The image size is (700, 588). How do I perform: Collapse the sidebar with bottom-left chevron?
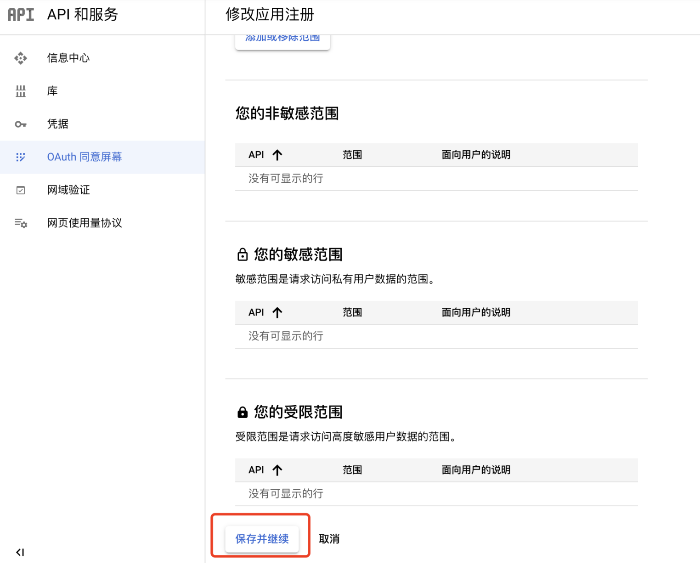[19, 553]
